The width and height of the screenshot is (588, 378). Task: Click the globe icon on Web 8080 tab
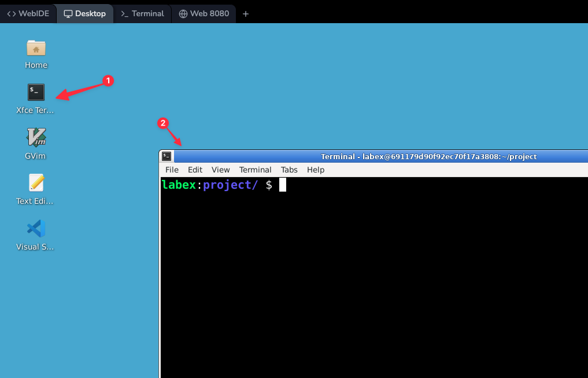click(x=184, y=13)
